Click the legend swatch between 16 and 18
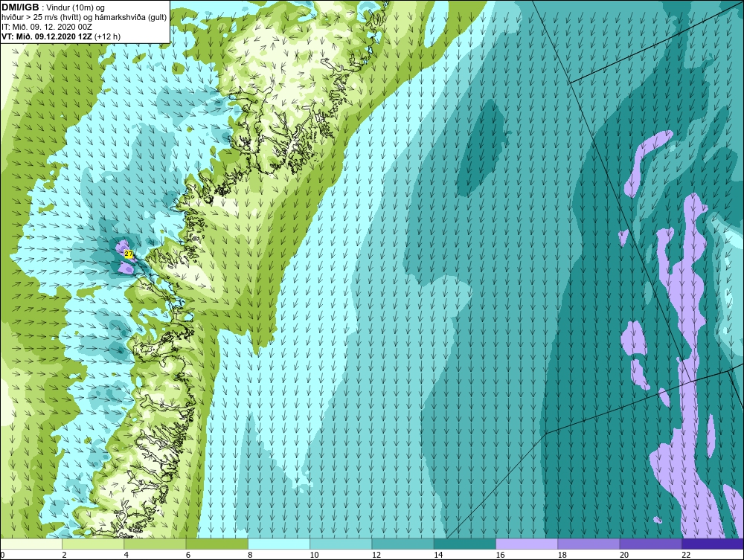The height and width of the screenshot is (560, 744). (x=527, y=544)
